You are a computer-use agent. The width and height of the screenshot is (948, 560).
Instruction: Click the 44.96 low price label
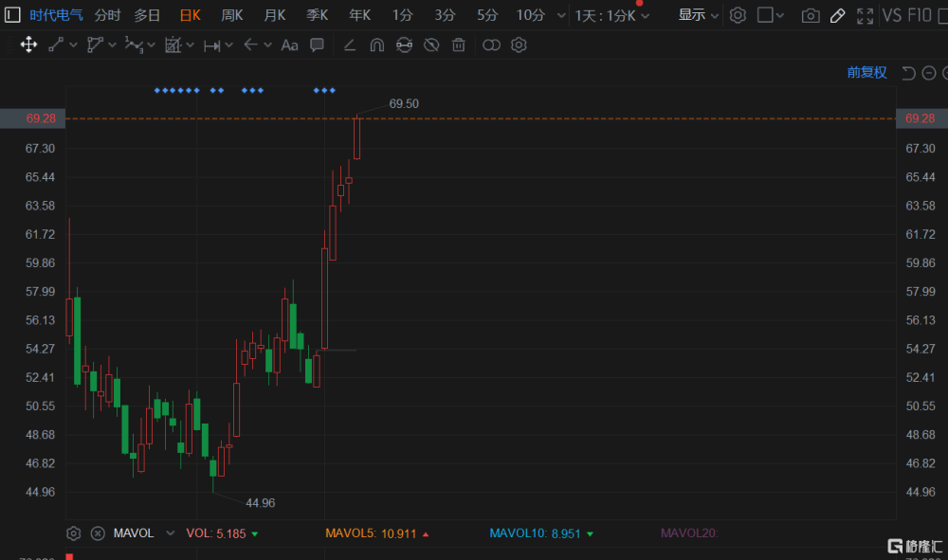(261, 502)
